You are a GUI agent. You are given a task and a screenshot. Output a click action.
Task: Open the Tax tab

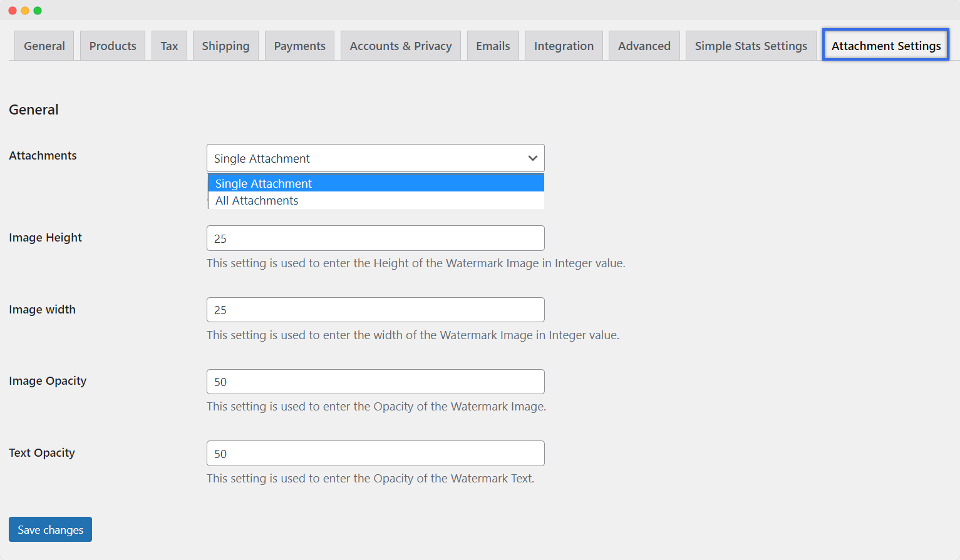[169, 46]
